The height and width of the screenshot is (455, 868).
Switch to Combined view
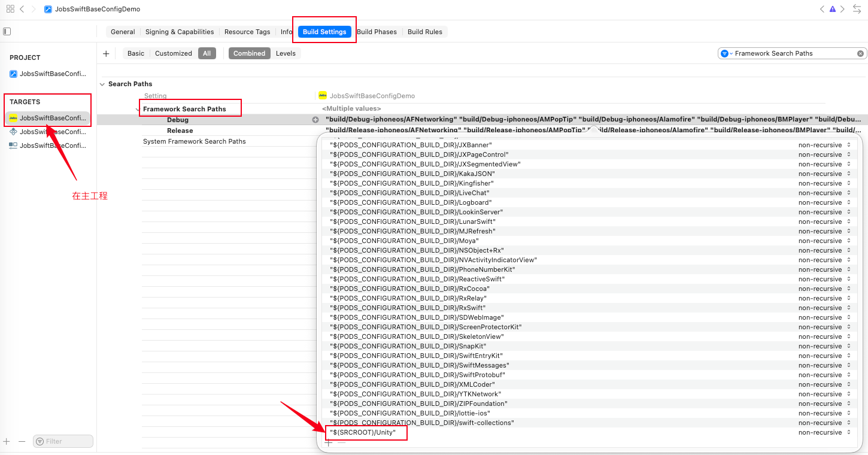pos(249,53)
